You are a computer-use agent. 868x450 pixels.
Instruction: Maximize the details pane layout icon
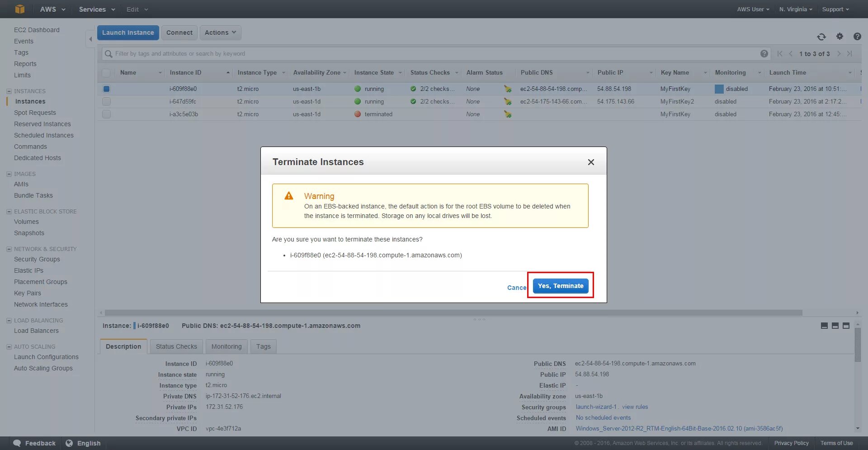click(x=846, y=326)
